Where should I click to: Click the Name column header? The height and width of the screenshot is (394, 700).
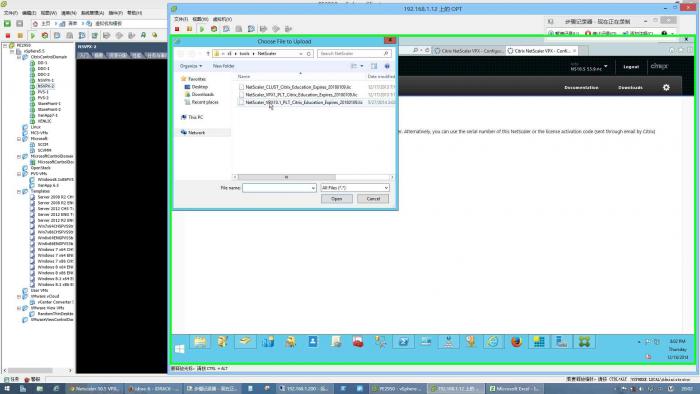(244, 76)
